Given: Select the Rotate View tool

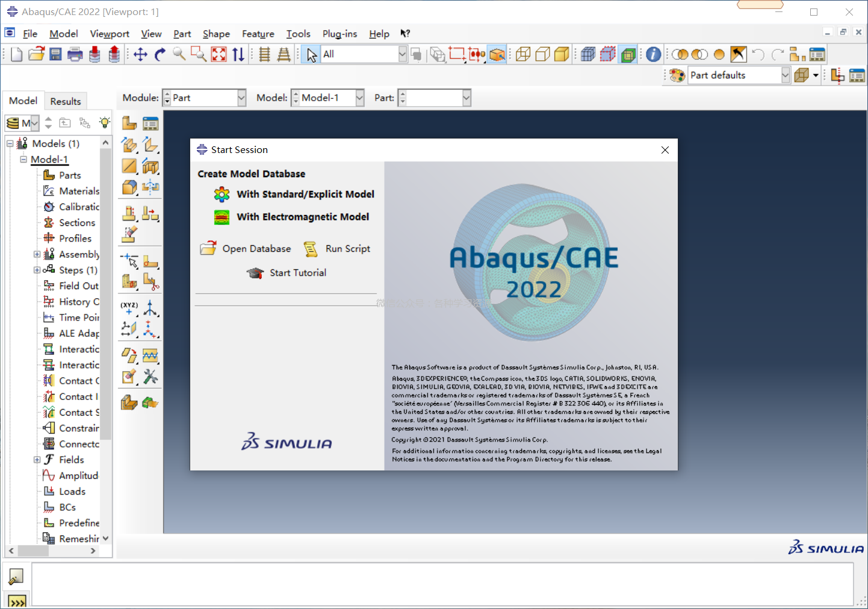Looking at the screenshot, I should 160,55.
